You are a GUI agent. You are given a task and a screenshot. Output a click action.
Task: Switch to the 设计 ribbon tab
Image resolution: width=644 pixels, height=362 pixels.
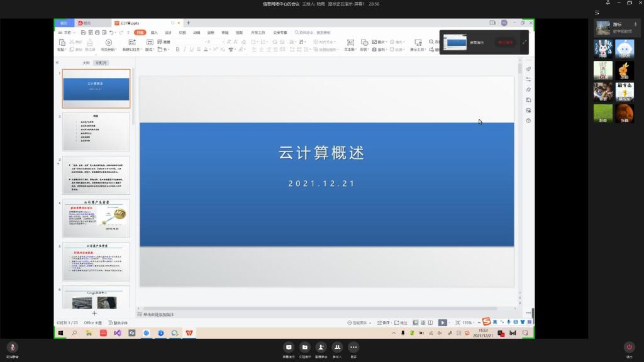tap(168, 32)
